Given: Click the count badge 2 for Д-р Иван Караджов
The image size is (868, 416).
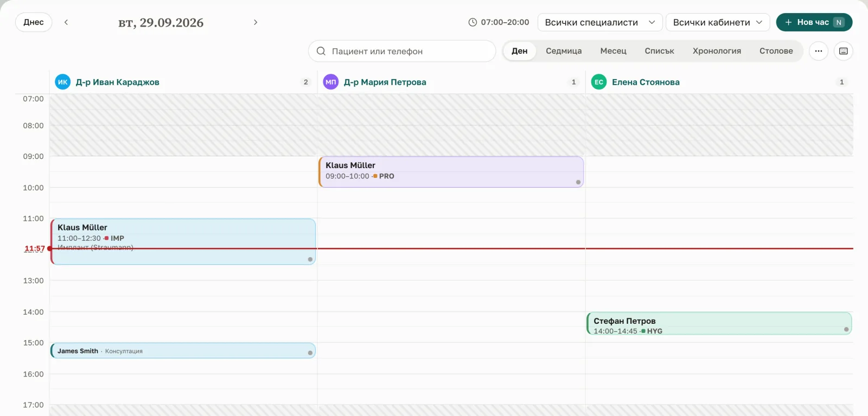Looking at the screenshot, I should pos(306,82).
